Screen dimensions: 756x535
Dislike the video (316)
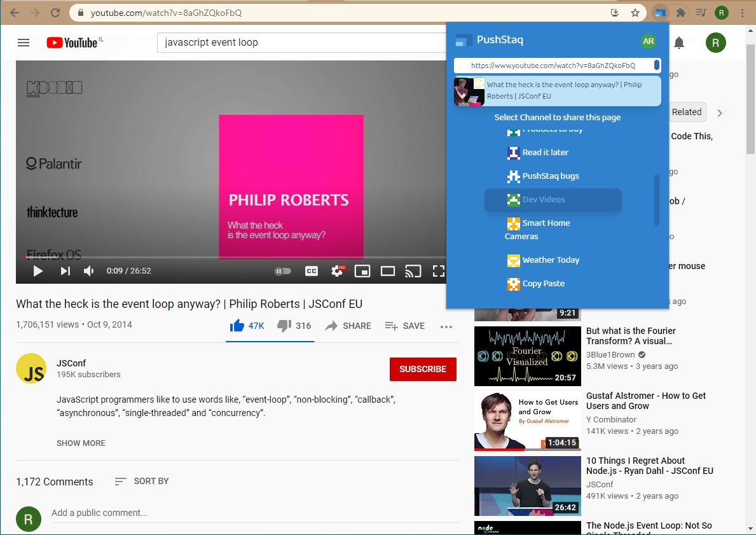click(294, 326)
